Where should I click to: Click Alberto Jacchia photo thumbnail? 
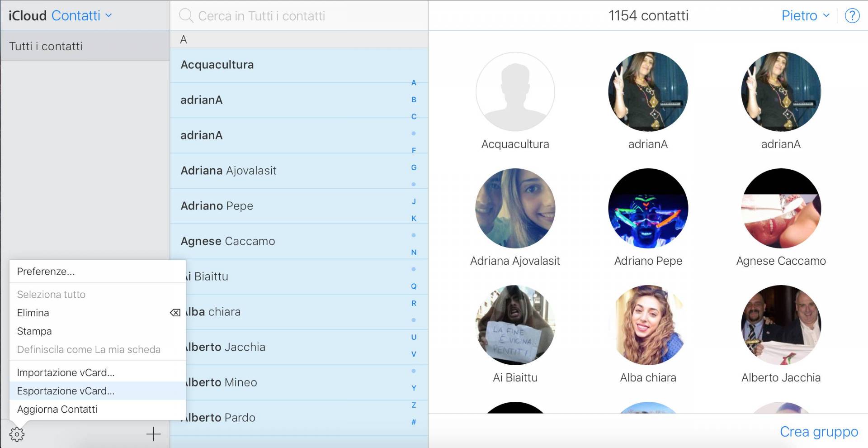click(781, 325)
